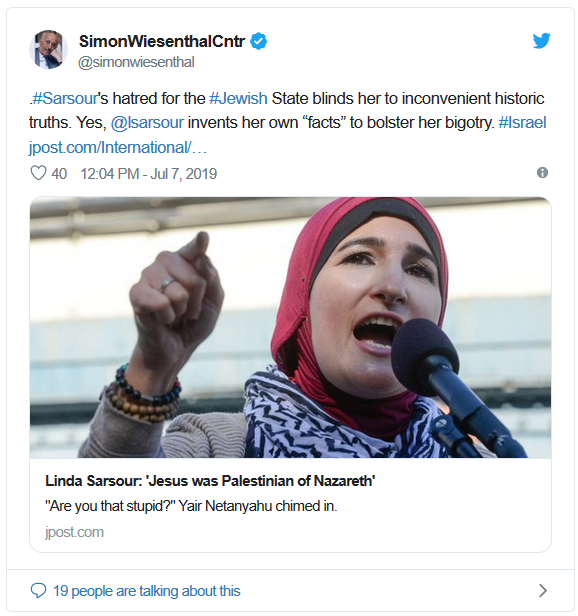The image size is (578, 616).
Task: Visit the @lsarsour mention link
Action: pos(147,123)
